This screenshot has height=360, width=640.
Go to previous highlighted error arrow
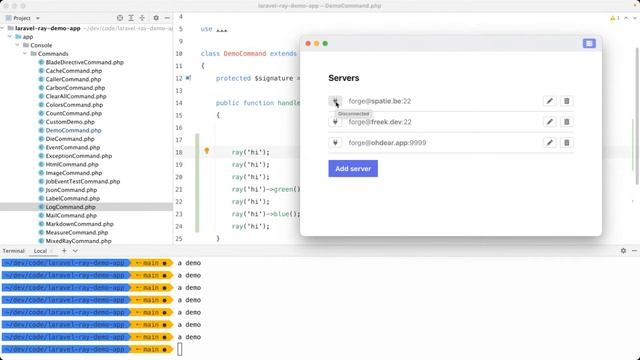pos(626,18)
